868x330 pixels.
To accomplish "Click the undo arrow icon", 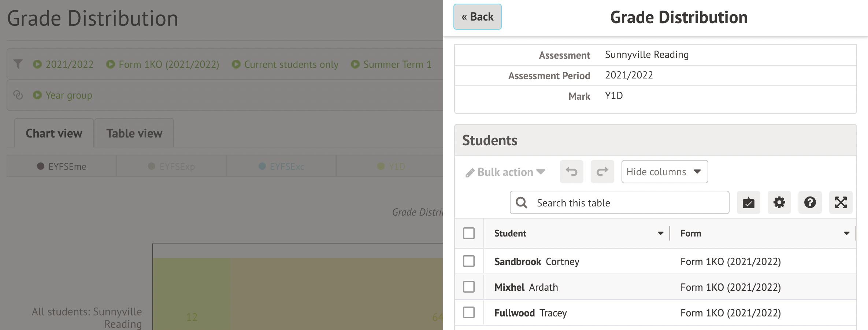I will [571, 172].
